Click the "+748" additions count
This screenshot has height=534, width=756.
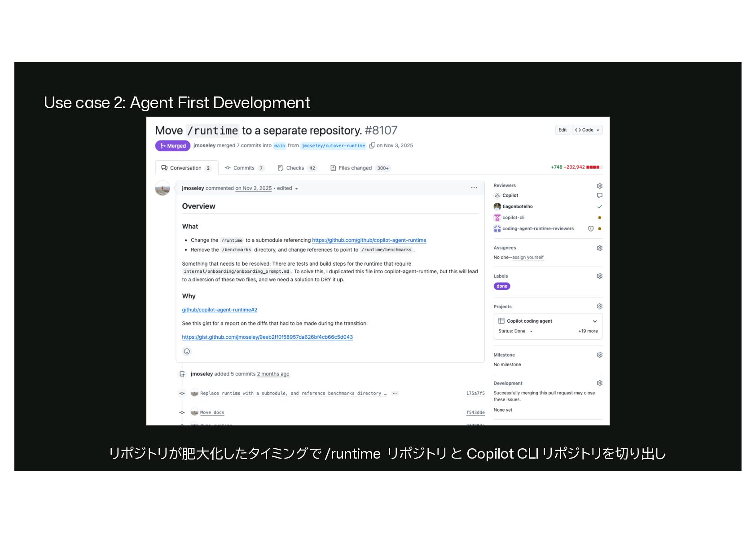557,167
